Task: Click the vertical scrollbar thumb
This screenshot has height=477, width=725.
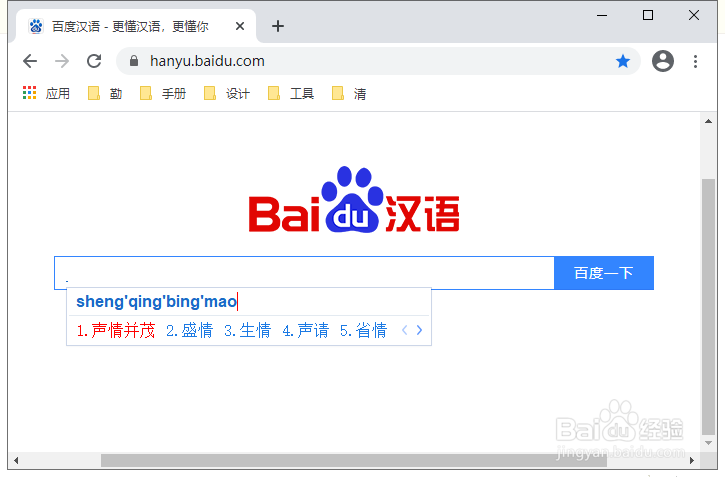Action: click(708, 306)
